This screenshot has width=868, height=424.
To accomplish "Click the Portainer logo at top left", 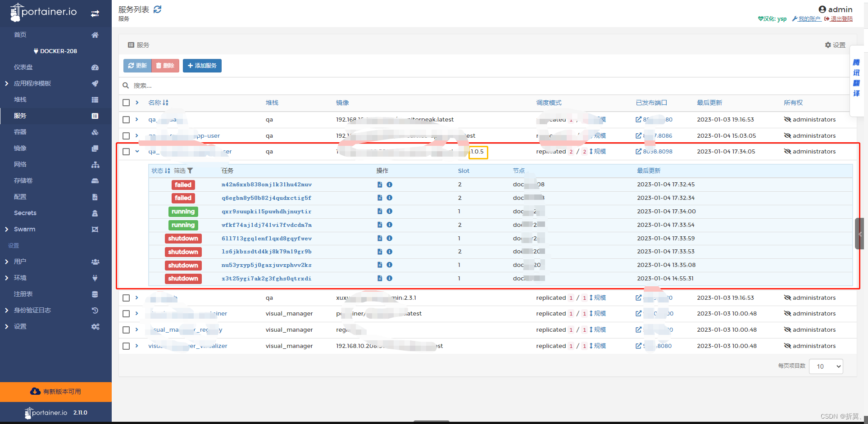I will pyautogui.click(x=44, y=12).
